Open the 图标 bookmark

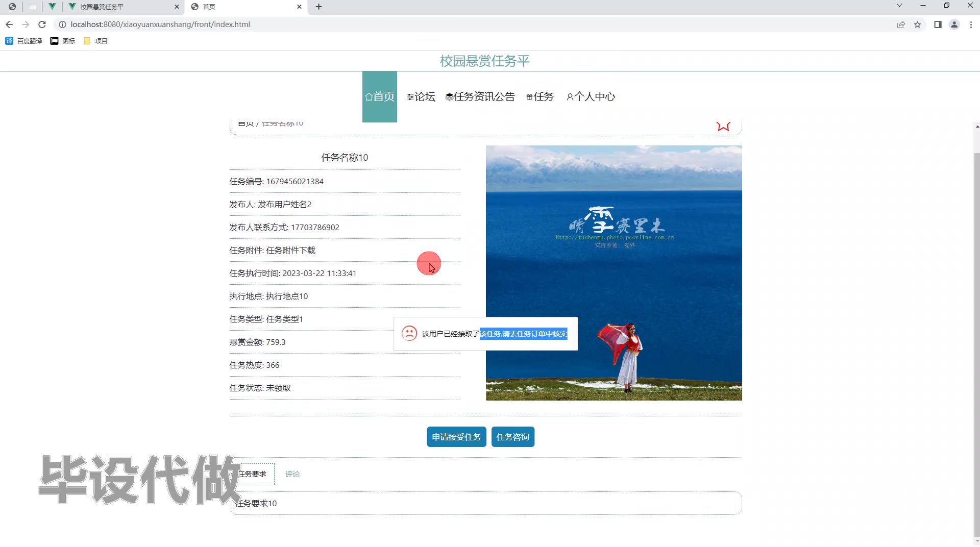[x=63, y=41]
